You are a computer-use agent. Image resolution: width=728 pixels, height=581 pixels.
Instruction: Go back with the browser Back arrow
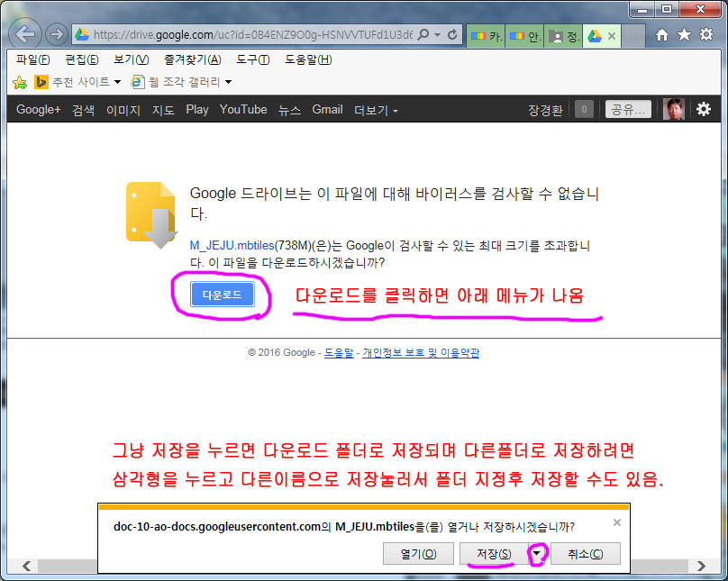tap(24, 34)
